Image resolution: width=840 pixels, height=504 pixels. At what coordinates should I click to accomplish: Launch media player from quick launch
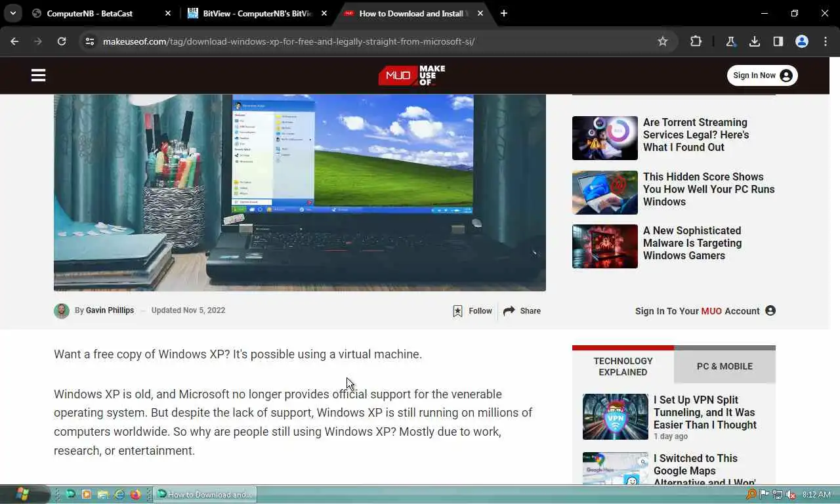click(x=86, y=494)
